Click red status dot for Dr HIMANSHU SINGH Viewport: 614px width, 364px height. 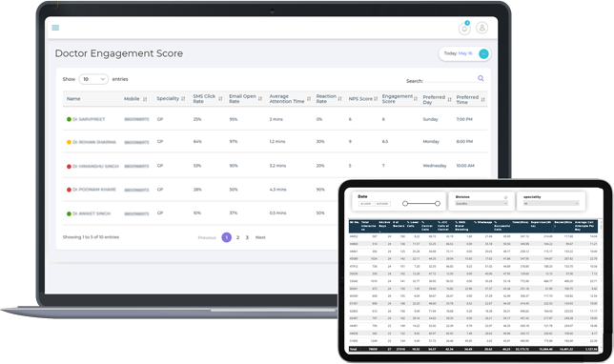[x=69, y=167]
